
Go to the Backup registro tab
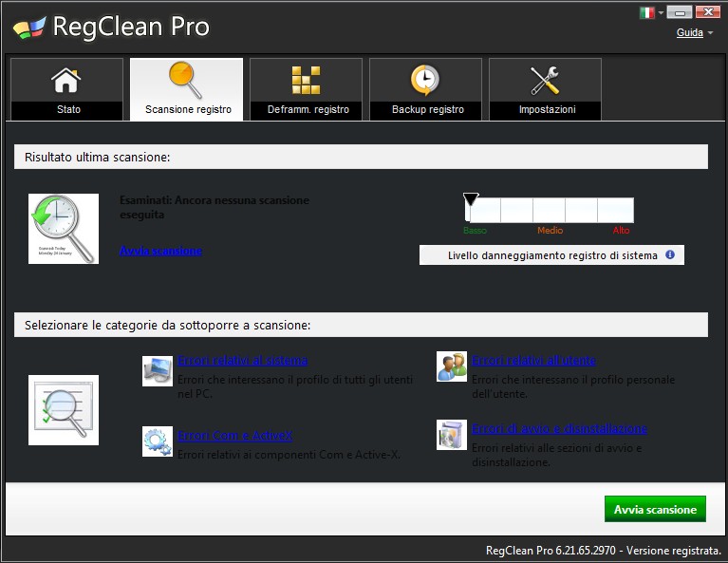[426, 89]
